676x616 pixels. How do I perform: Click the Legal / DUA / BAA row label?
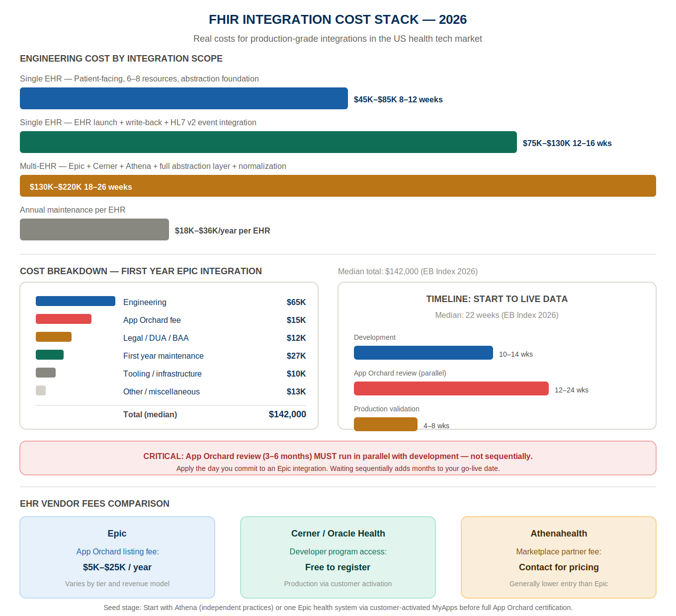[156, 338]
